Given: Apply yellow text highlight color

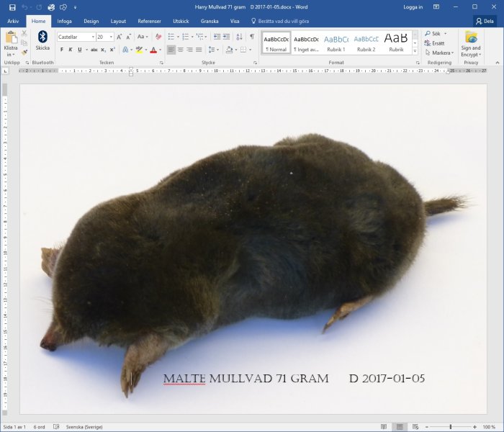Looking at the screenshot, I should 139,50.
